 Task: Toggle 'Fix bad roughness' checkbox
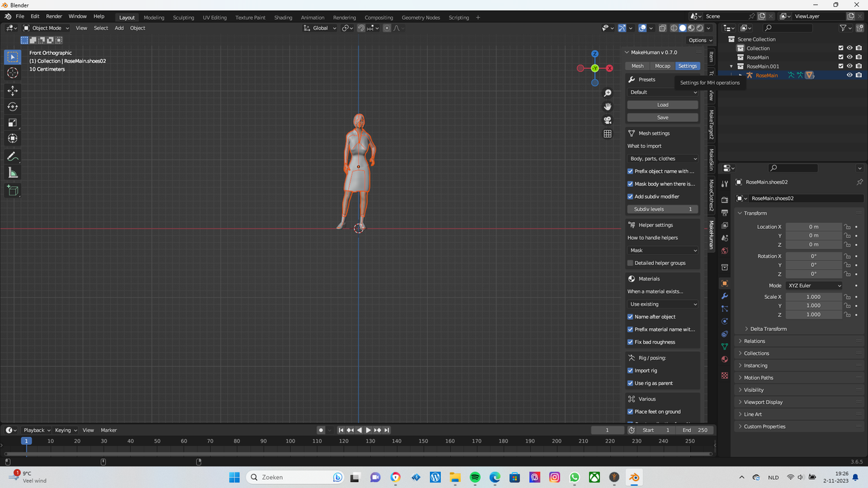click(x=630, y=342)
